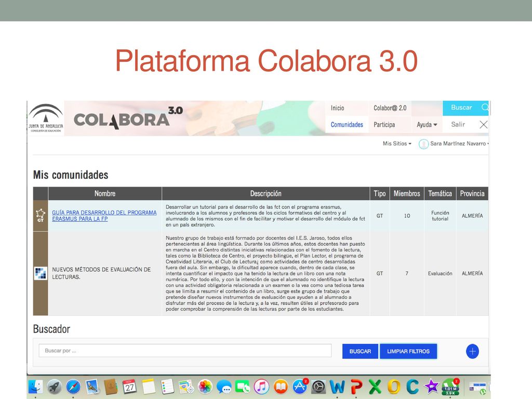This screenshot has height=399, width=532.
Task: Open the red P PowerPoint icon
Action: pos(356,387)
